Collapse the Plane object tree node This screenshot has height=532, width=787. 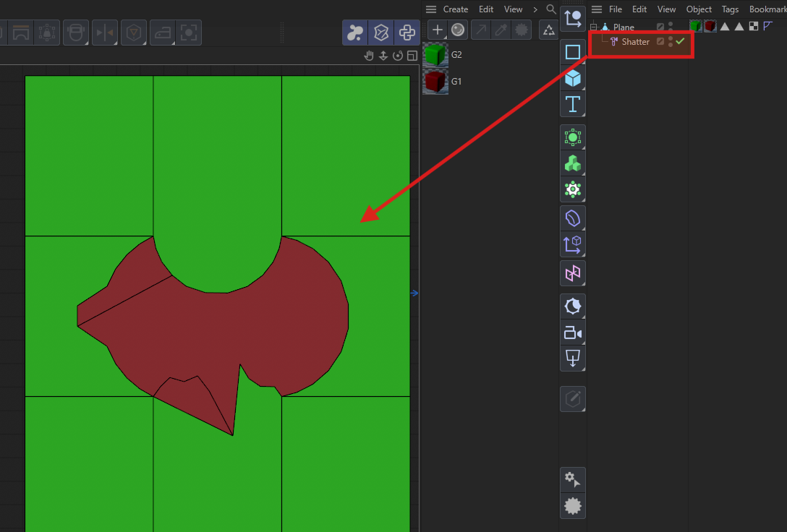coord(593,27)
